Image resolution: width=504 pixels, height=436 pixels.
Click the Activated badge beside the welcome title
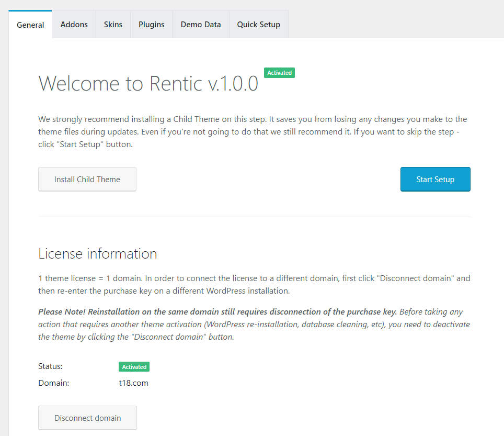coord(279,73)
